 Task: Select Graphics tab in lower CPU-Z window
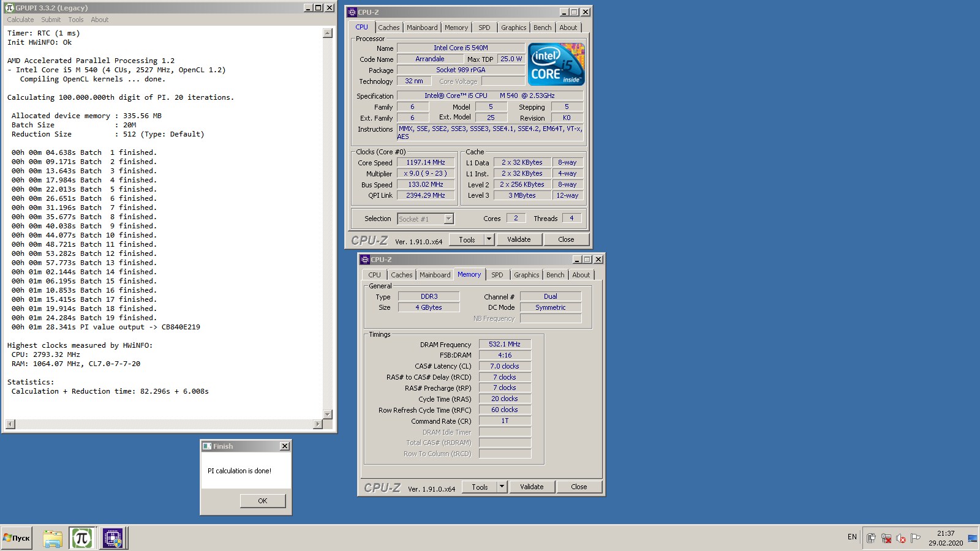coord(526,275)
